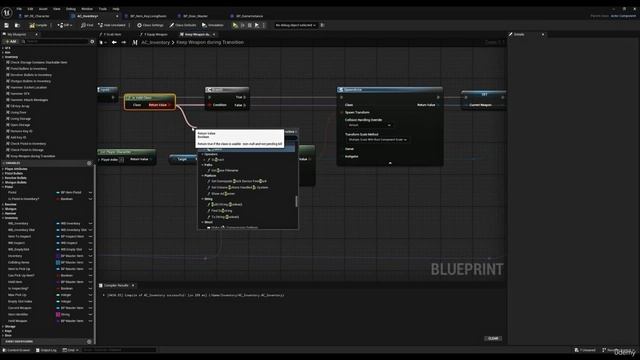Image resolution: width=640 pixels, height=360 pixels.
Task: Open Class Defaults from the toolbar
Action: point(183,25)
